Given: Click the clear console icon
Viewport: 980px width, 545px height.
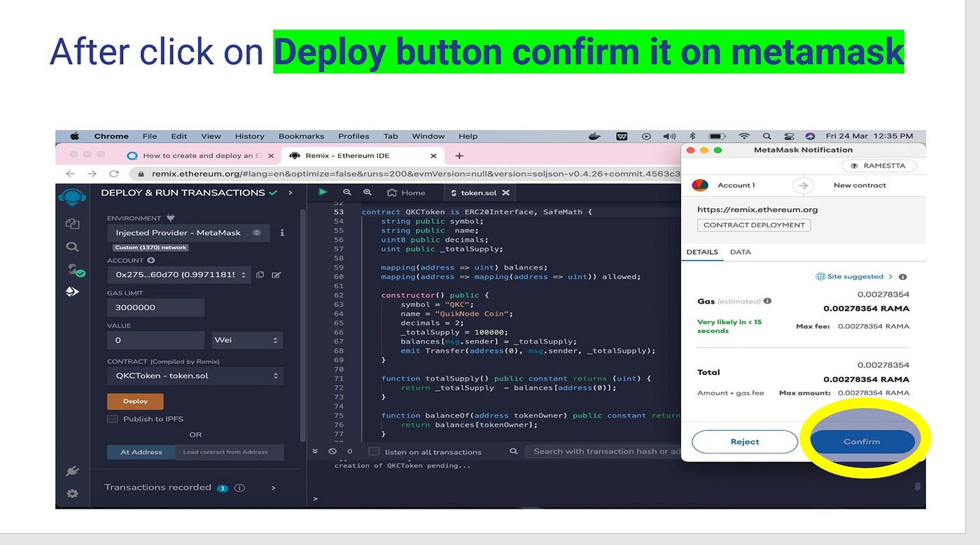Looking at the screenshot, I should pyautogui.click(x=332, y=451).
